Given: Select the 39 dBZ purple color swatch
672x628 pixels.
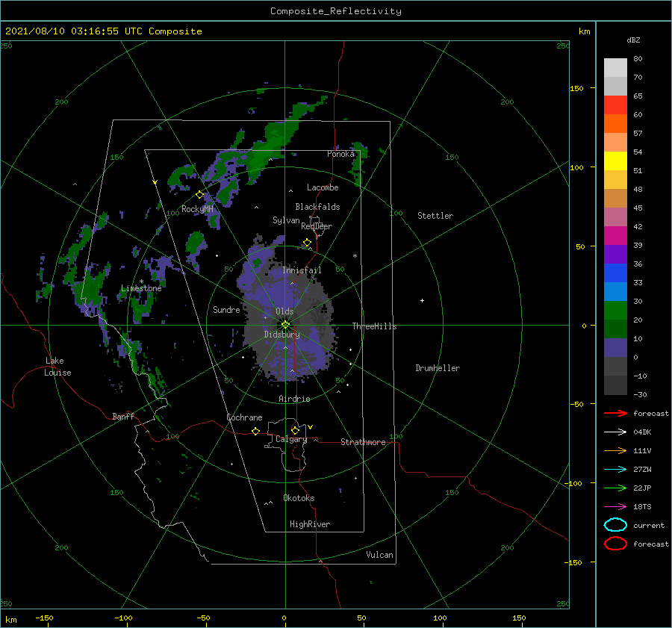Looking at the screenshot, I should click(615, 255).
